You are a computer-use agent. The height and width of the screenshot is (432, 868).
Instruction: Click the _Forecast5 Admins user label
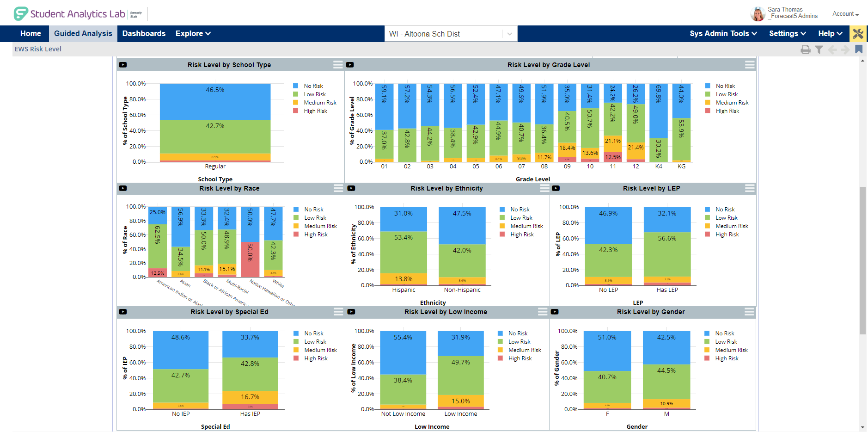click(x=793, y=16)
